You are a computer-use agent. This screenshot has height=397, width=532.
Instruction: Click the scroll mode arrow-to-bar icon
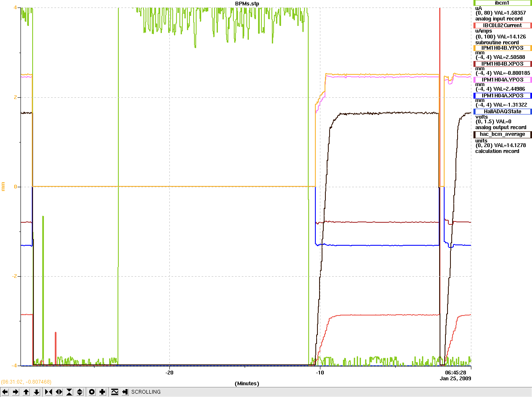125,392
